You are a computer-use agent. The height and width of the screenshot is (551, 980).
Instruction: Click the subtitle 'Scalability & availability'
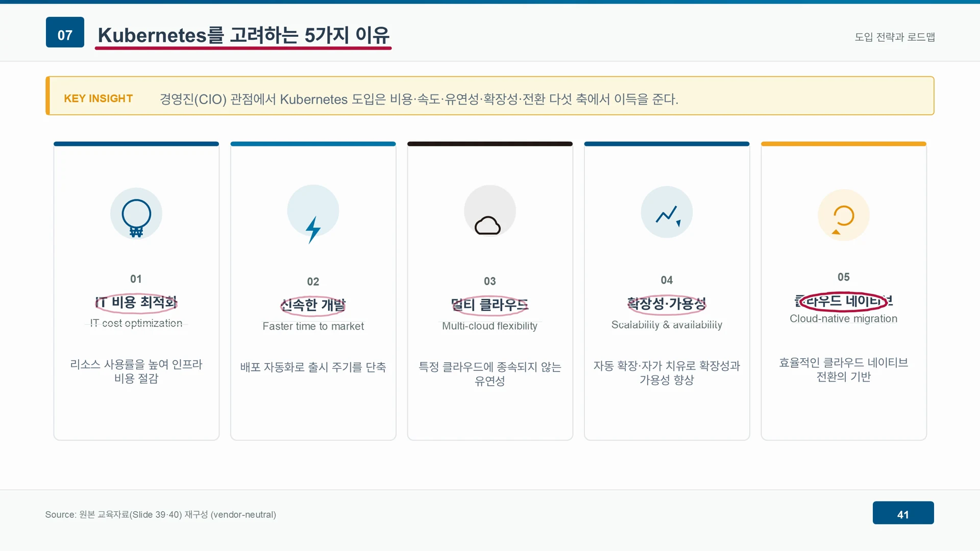pyautogui.click(x=667, y=325)
